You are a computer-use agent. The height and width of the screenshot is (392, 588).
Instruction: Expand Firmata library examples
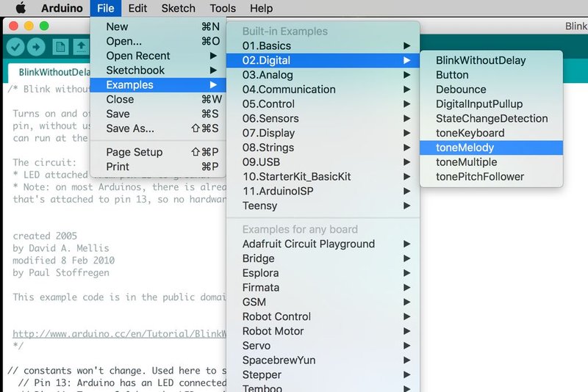click(323, 288)
